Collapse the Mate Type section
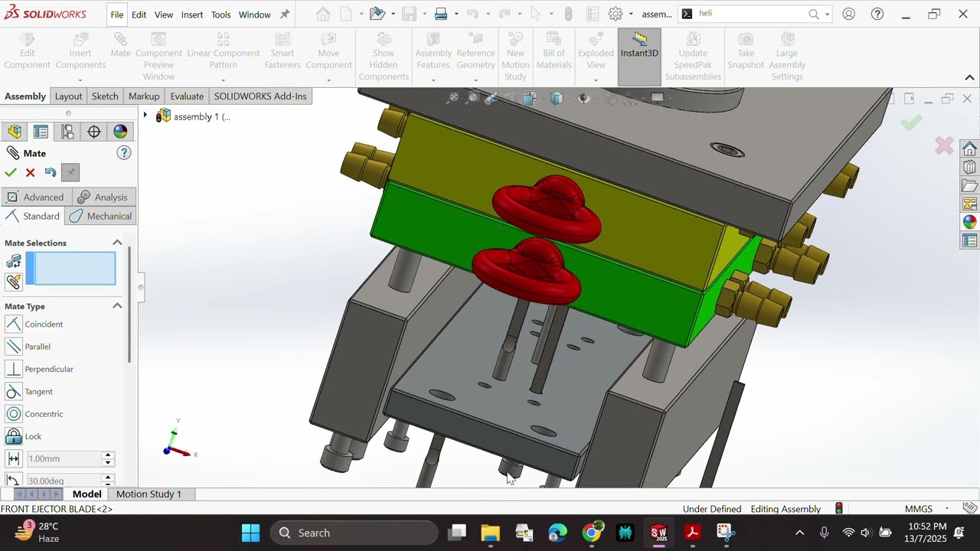The width and height of the screenshot is (980, 551). click(117, 306)
